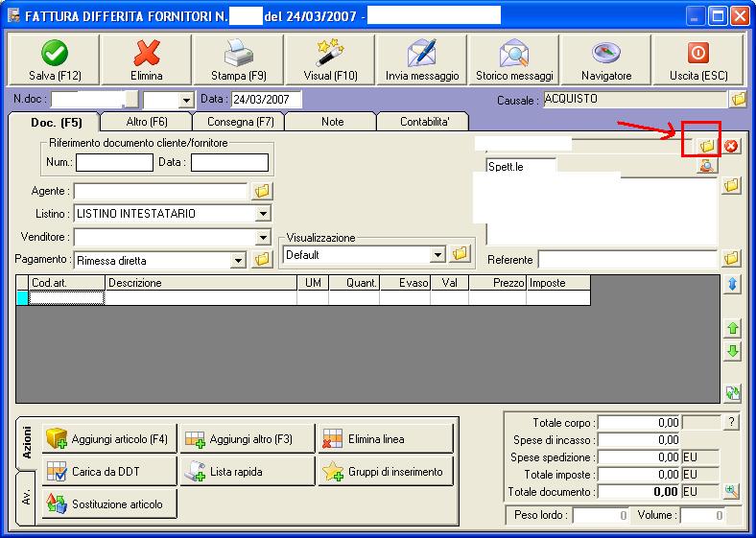
Task: Click into the Agente text field
Action: [x=160, y=192]
